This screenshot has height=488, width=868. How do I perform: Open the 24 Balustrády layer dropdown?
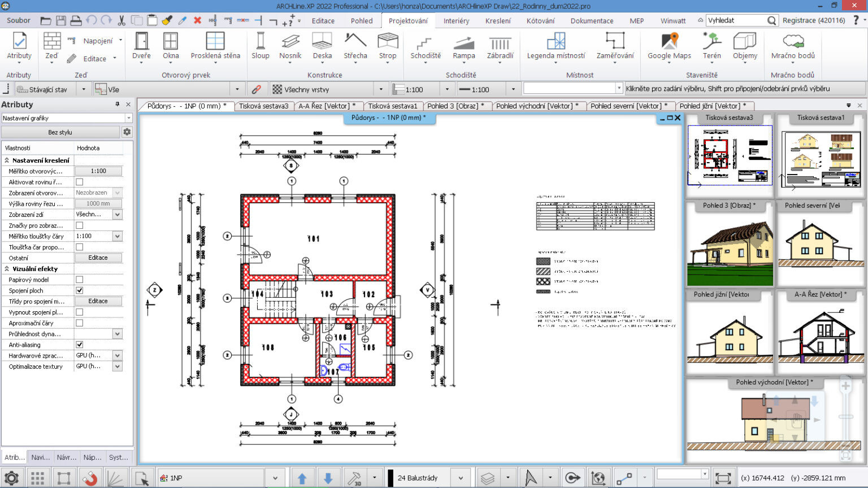click(461, 478)
